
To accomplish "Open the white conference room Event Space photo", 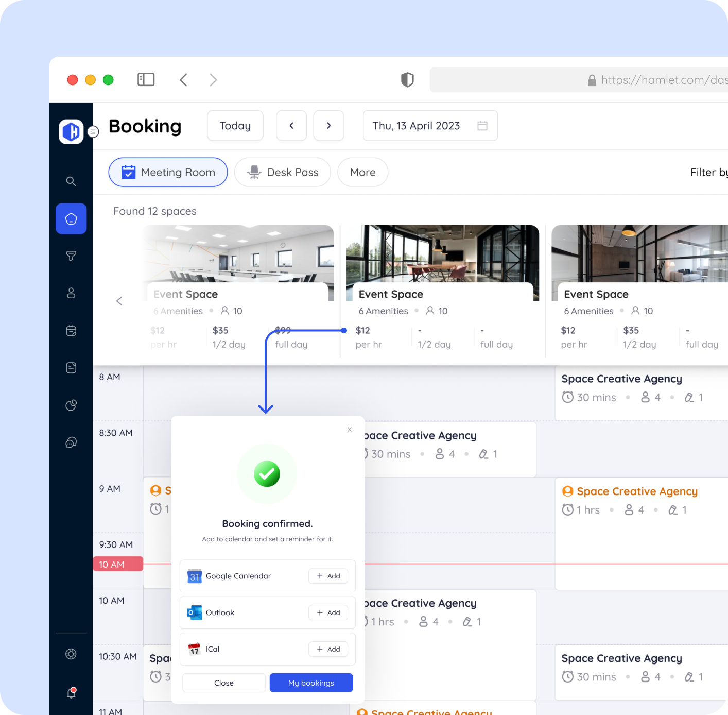I will [238, 253].
